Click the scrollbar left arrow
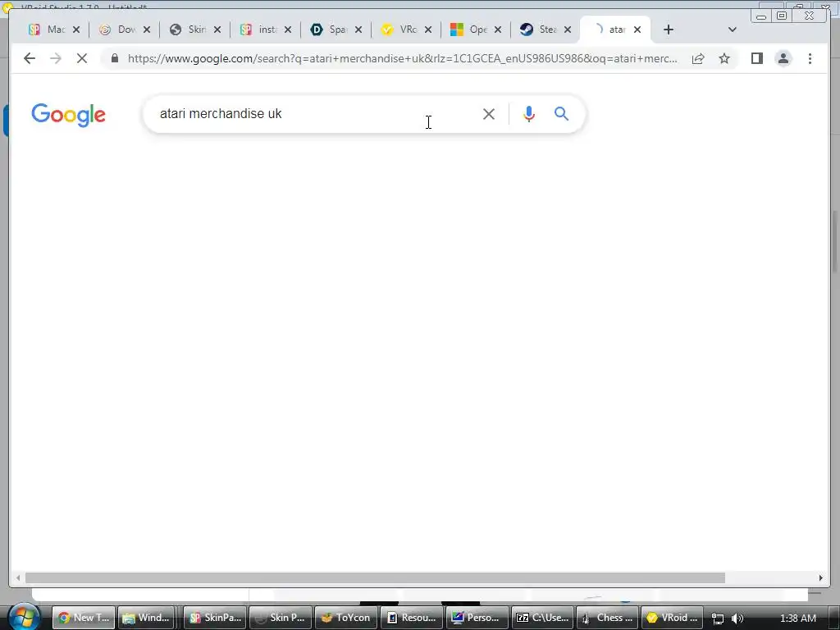 coord(18,578)
